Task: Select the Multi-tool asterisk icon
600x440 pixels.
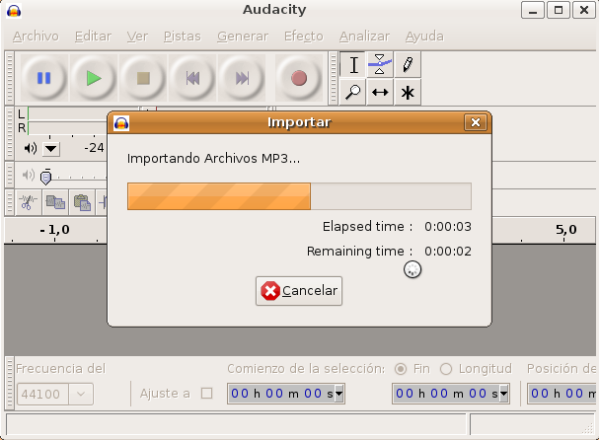Action: (407, 92)
